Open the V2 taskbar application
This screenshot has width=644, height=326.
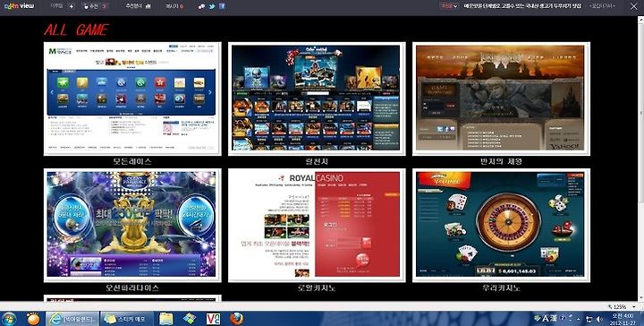(x=213, y=319)
